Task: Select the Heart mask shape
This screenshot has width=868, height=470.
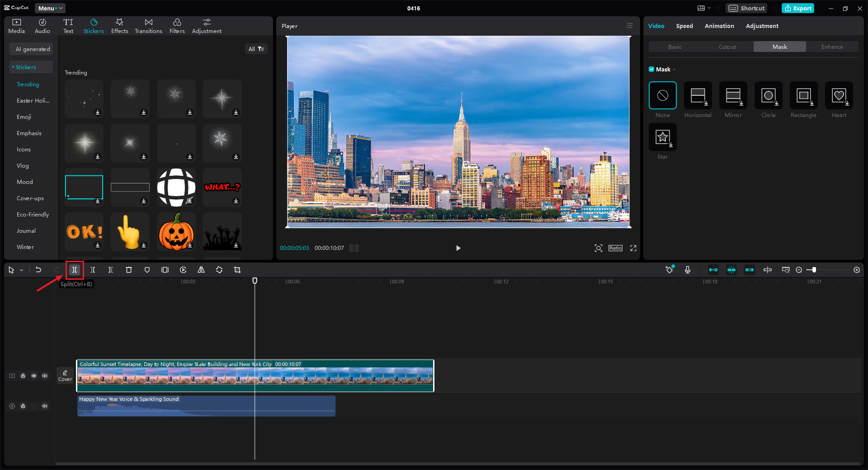Action: (x=839, y=95)
